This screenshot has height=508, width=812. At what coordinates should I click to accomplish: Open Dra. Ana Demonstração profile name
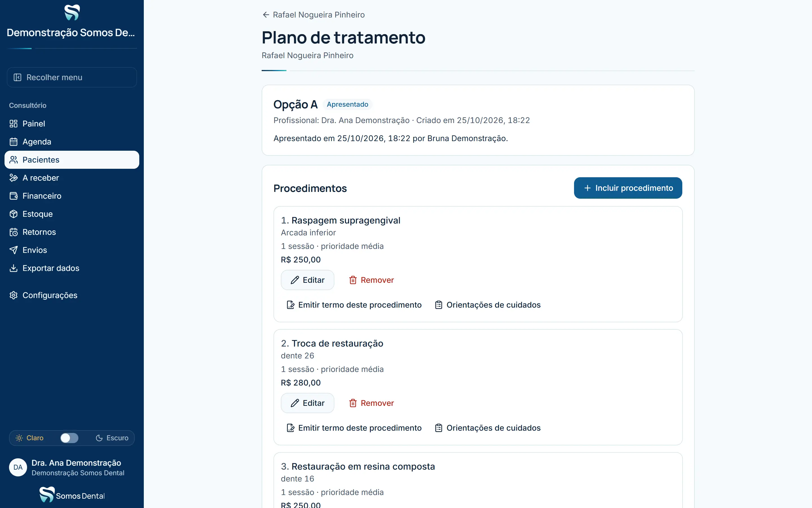76,463
